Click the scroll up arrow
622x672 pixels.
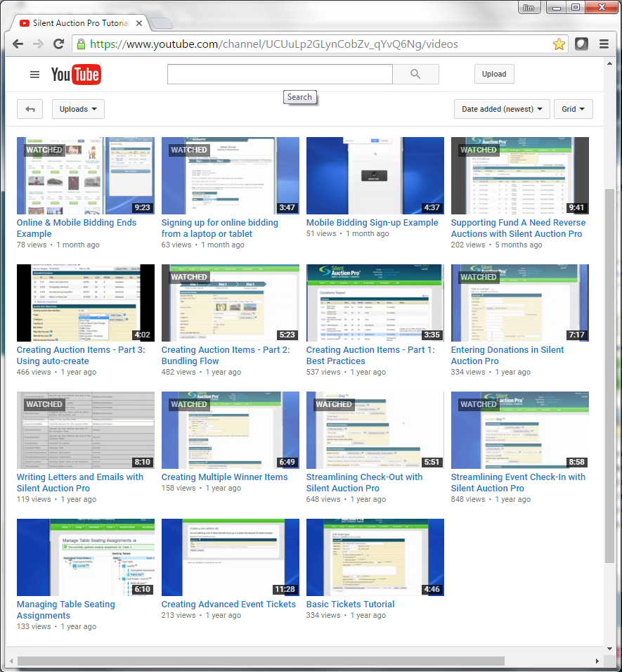(x=609, y=63)
